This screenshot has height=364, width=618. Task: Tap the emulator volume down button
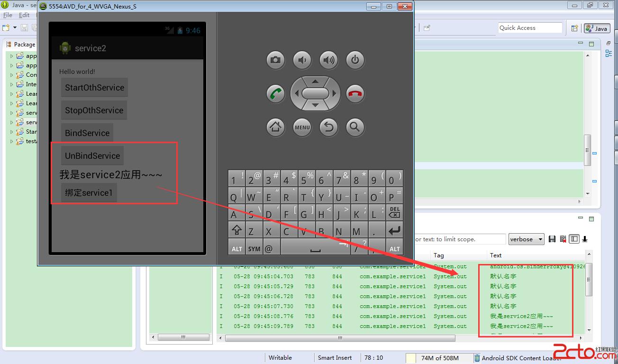[x=302, y=60]
